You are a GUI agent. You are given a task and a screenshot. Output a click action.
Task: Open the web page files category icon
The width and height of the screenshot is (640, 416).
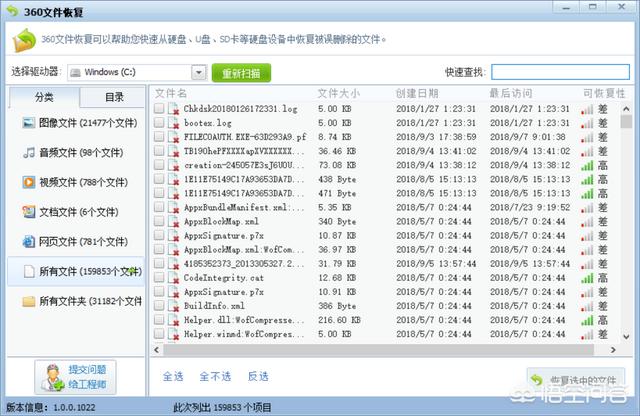pos(29,242)
